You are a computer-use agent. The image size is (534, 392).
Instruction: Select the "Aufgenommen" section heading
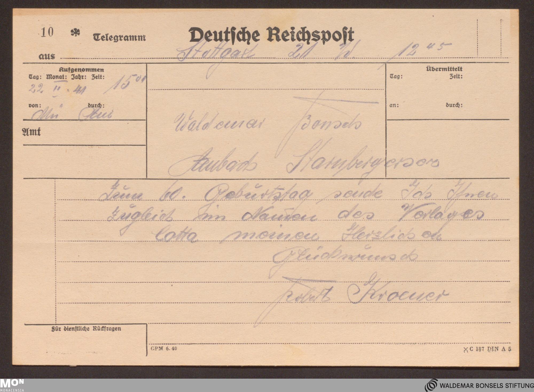tap(81, 70)
